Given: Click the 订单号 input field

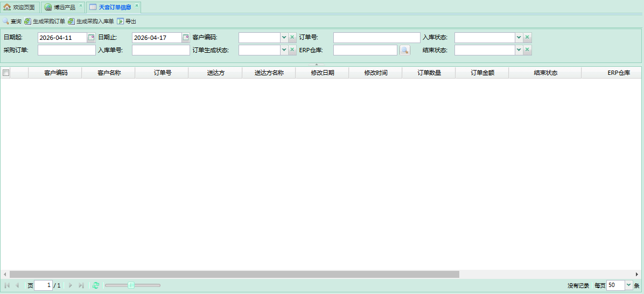Looking at the screenshot, I should (x=376, y=38).
